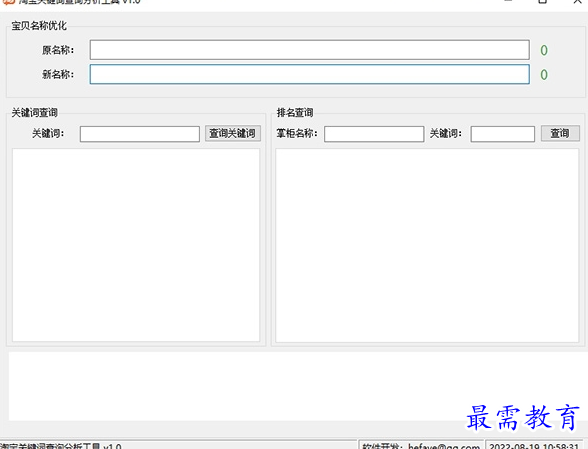Click the 新名称 character counter 0
588x449 pixels.
(x=544, y=75)
